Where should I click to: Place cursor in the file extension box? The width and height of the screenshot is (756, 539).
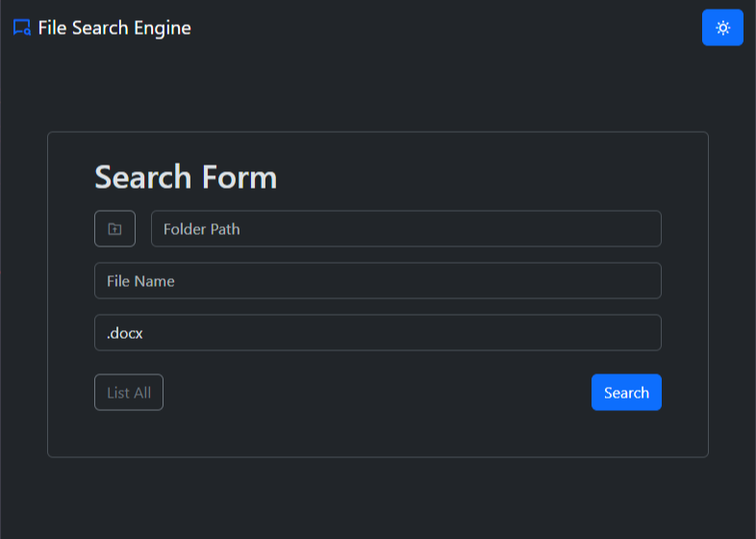pos(377,333)
